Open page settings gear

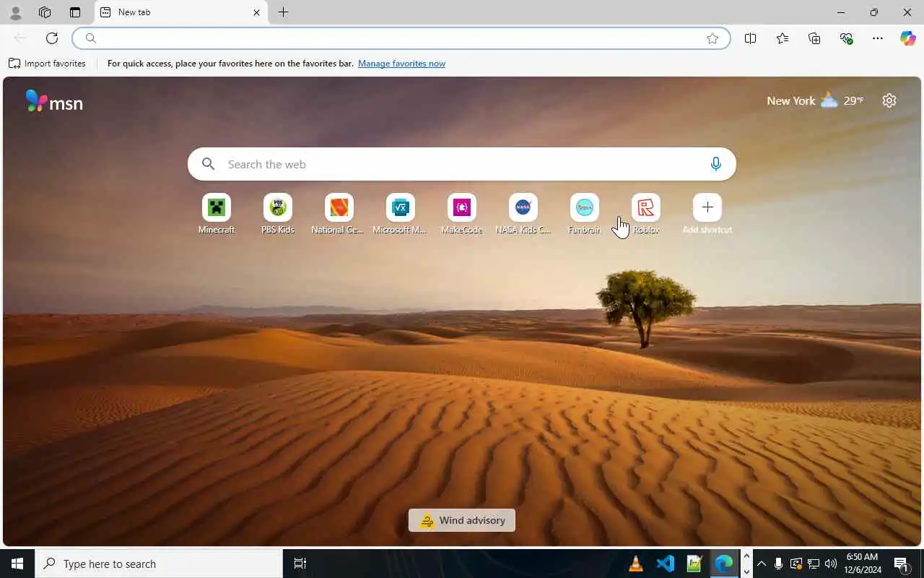(889, 100)
